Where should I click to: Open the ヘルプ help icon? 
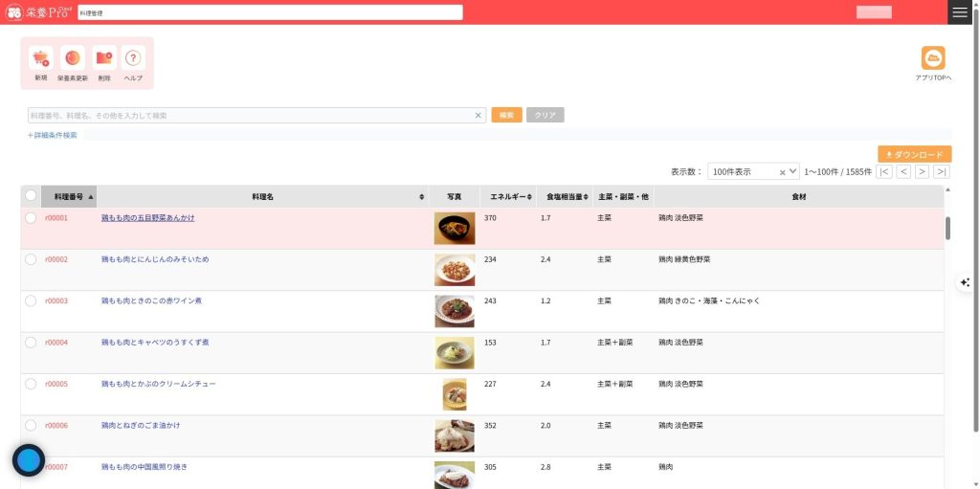pos(133,59)
